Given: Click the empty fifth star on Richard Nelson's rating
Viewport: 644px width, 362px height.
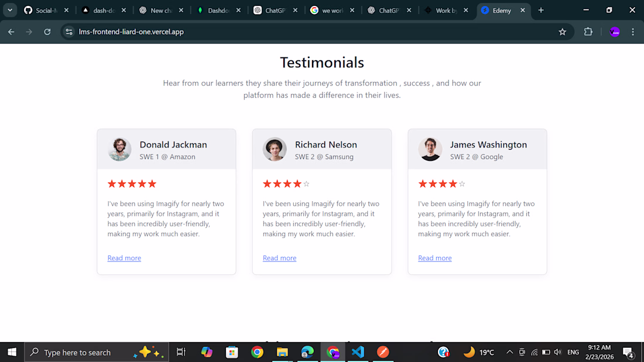Looking at the screenshot, I should click(x=306, y=184).
